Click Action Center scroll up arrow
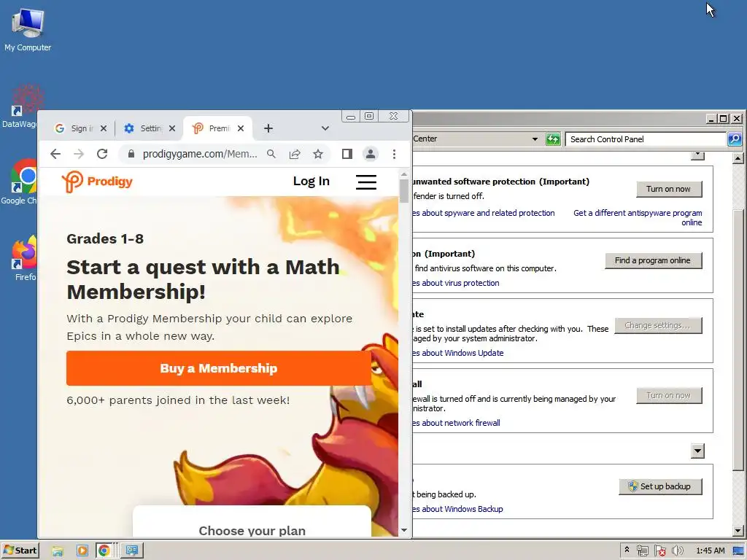 (x=738, y=158)
